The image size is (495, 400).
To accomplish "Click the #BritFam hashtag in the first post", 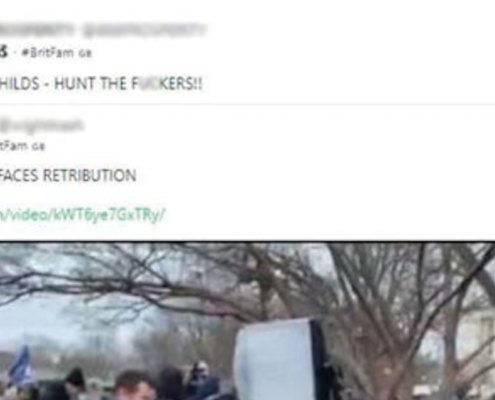I will point(48,53).
